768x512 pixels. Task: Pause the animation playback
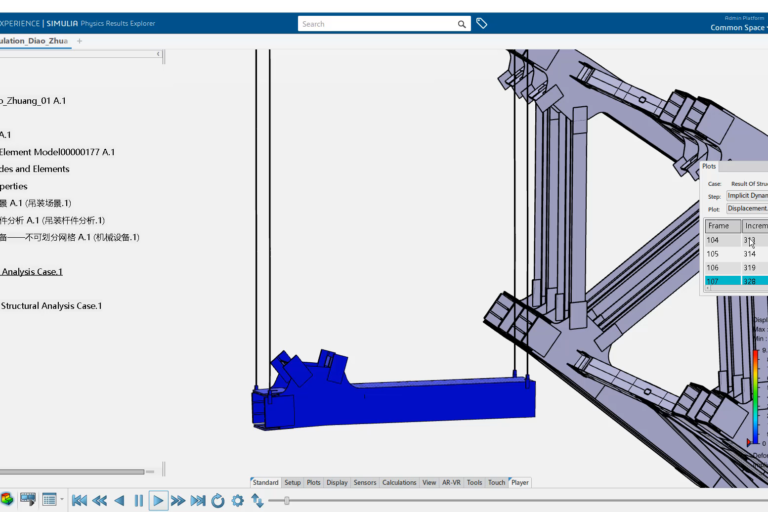[x=139, y=500]
